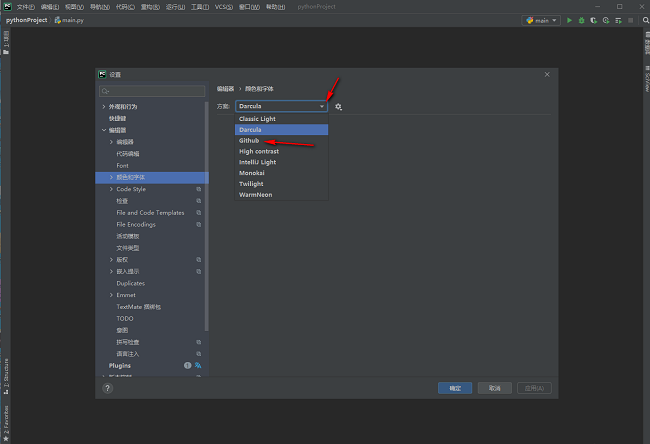The image size is (650, 444).
Task: Collapse the 编辑器 settings group
Action: 104,130
